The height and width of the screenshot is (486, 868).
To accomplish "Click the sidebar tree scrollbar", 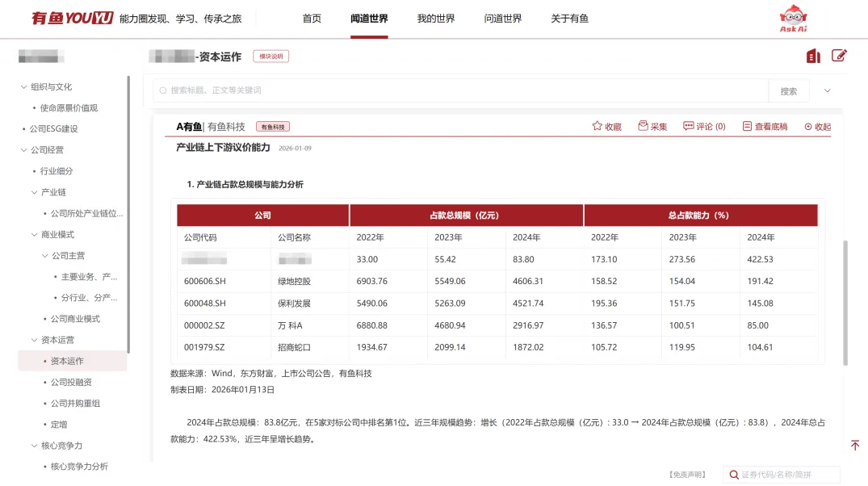I will (x=128, y=214).
